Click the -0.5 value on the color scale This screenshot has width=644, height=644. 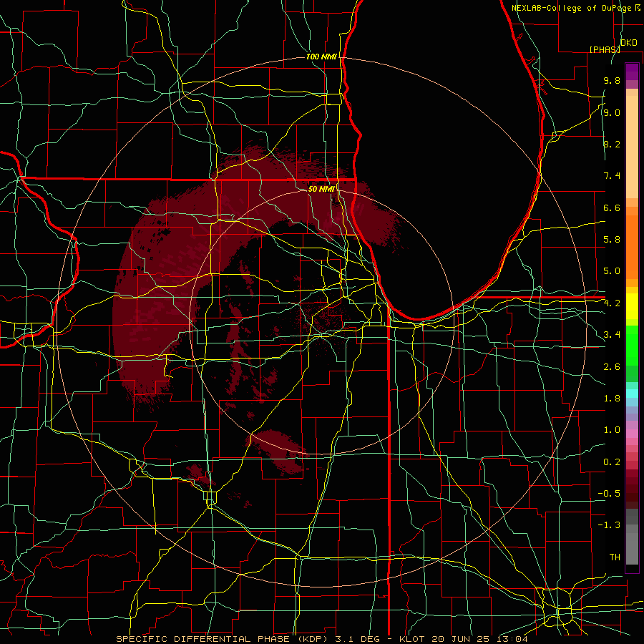[609, 494]
